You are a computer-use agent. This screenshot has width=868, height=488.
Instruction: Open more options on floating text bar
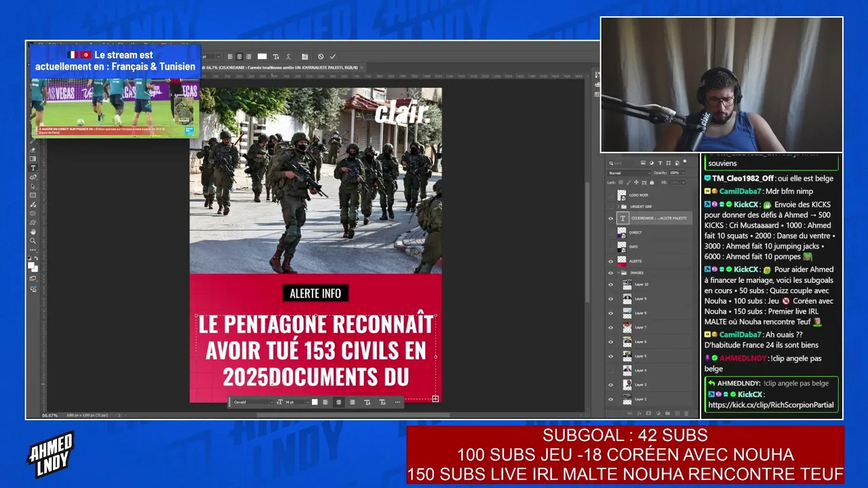point(397,402)
